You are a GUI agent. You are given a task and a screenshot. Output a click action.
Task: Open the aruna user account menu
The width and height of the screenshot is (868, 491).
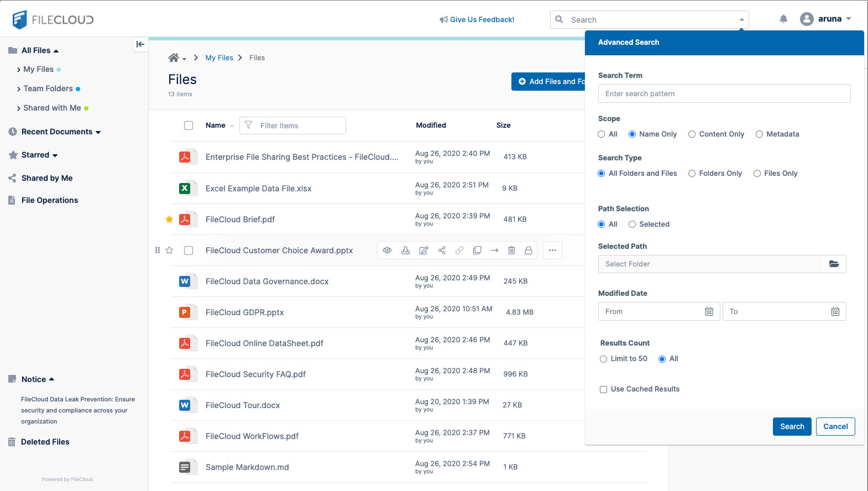(x=825, y=19)
